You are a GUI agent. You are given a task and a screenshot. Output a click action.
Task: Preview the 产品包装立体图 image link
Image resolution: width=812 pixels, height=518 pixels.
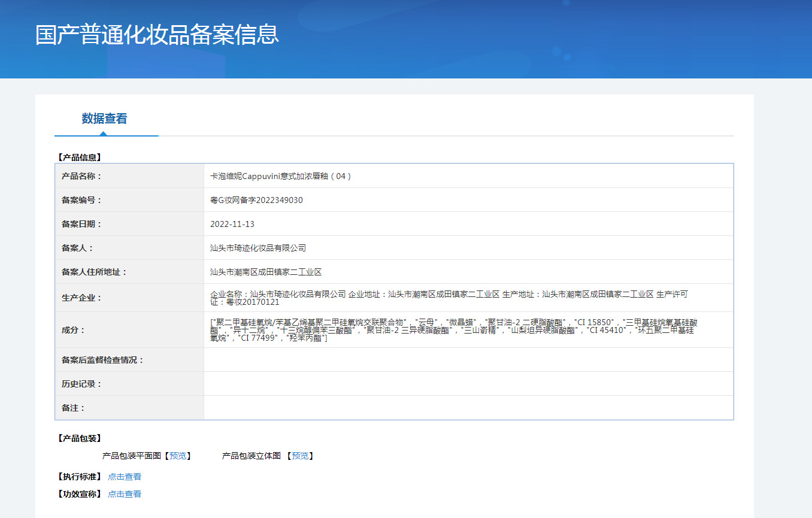point(300,456)
